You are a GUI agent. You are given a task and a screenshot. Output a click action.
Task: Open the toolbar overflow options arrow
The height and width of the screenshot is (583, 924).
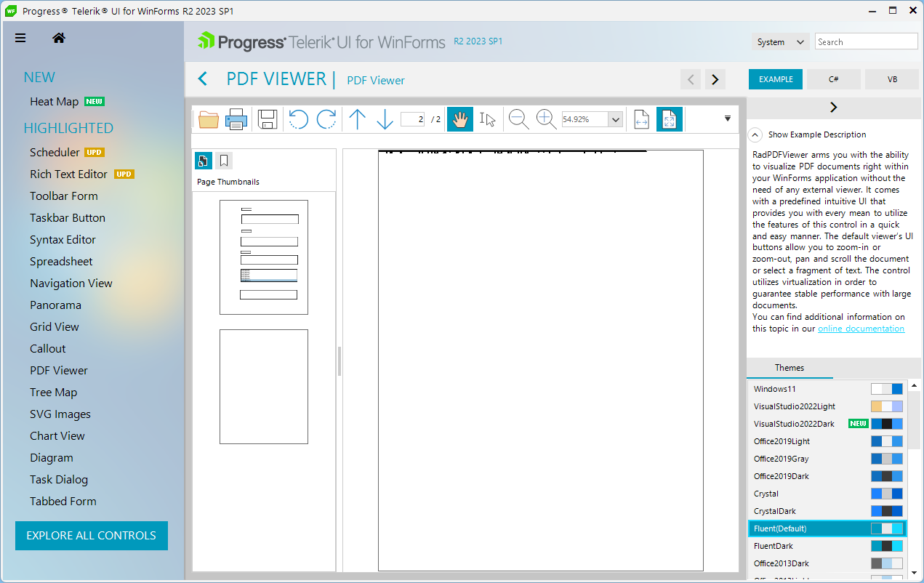pyautogui.click(x=728, y=118)
